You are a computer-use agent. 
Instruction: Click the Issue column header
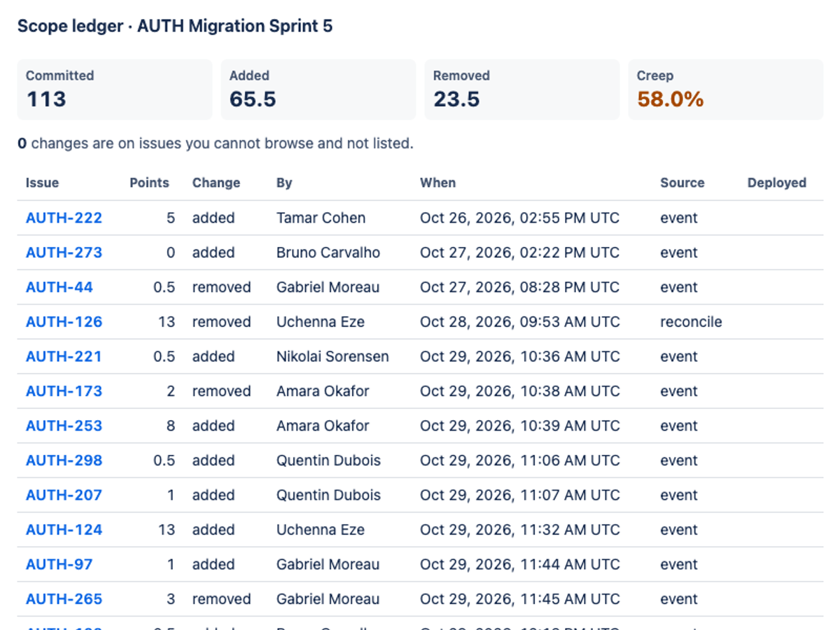click(42, 183)
